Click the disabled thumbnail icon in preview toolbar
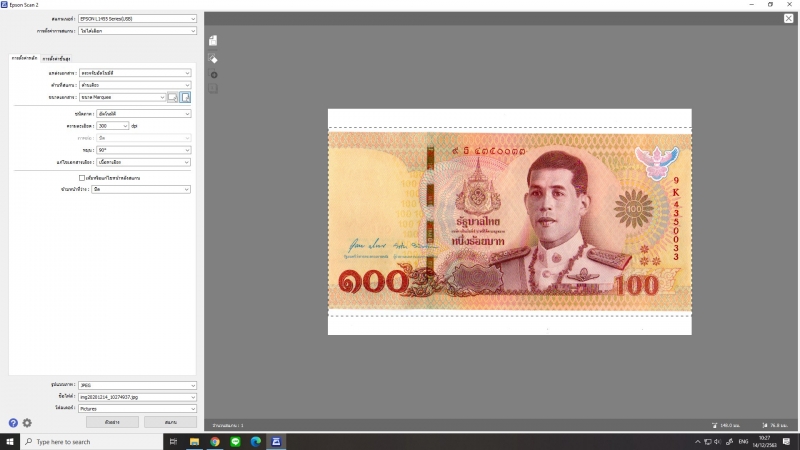Screen dimensions: 800x450 213,89
